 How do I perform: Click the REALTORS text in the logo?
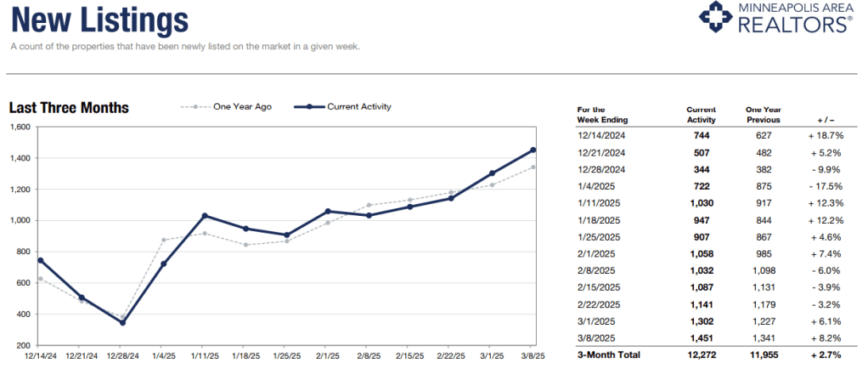point(795,25)
